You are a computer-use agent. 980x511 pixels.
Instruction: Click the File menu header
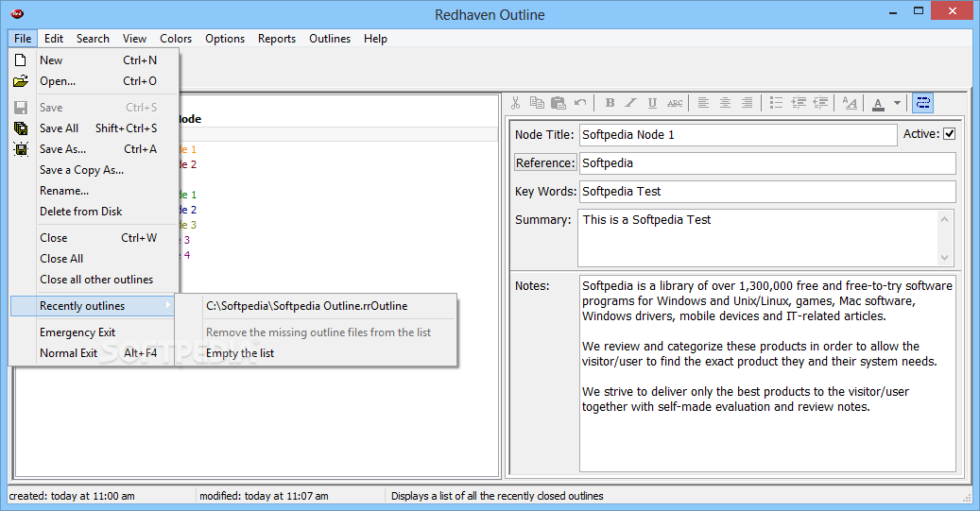(23, 38)
